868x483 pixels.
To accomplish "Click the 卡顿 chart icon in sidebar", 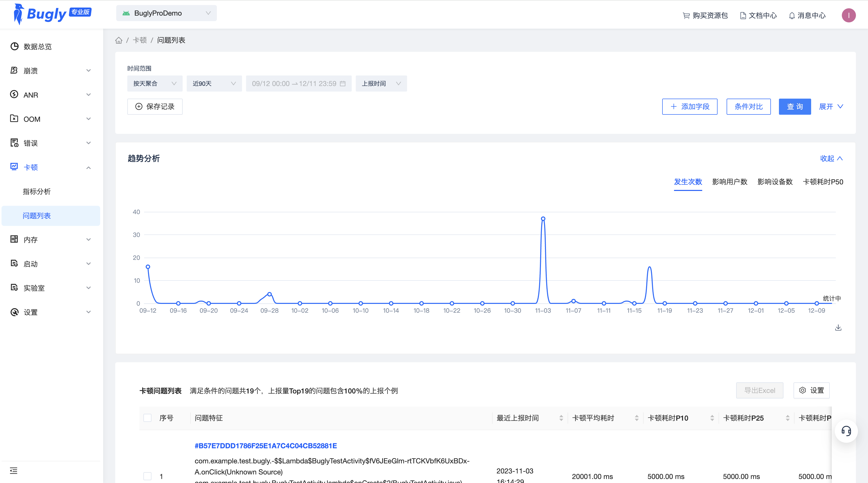I will coord(14,167).
